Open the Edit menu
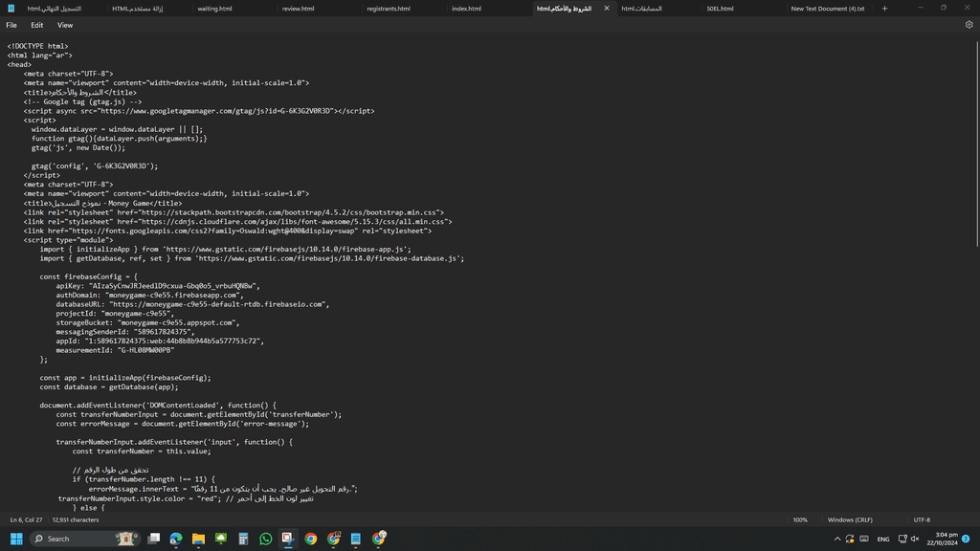This screenshot has height=551, width=980. [37, 25]
